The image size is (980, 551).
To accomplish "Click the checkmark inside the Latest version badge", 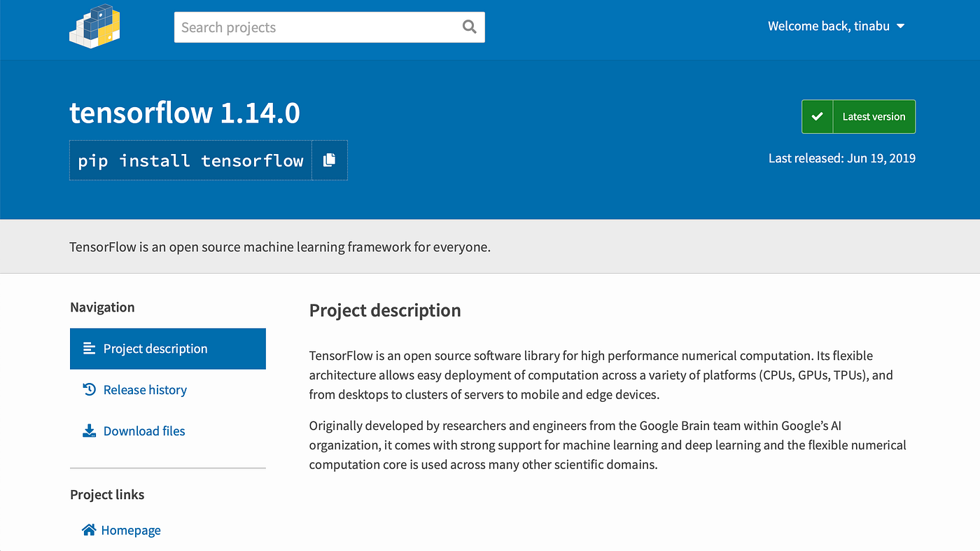I will point(816,116).
